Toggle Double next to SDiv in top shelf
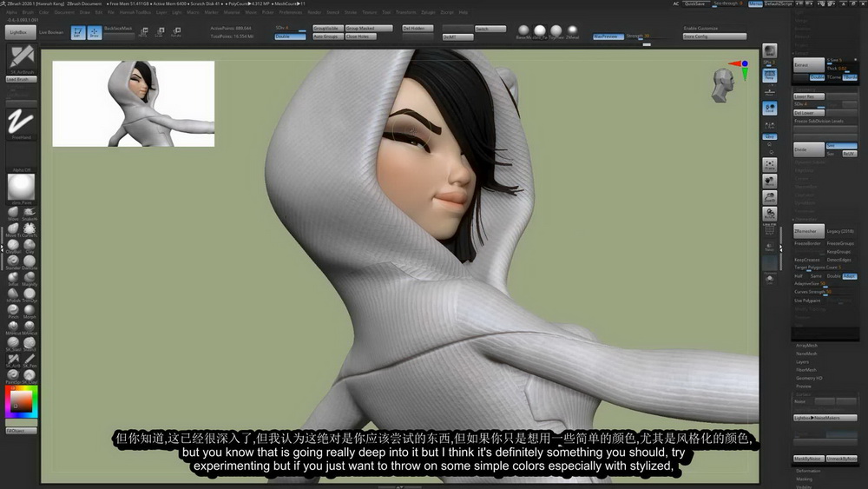868x489 pixels. [290, 36]
